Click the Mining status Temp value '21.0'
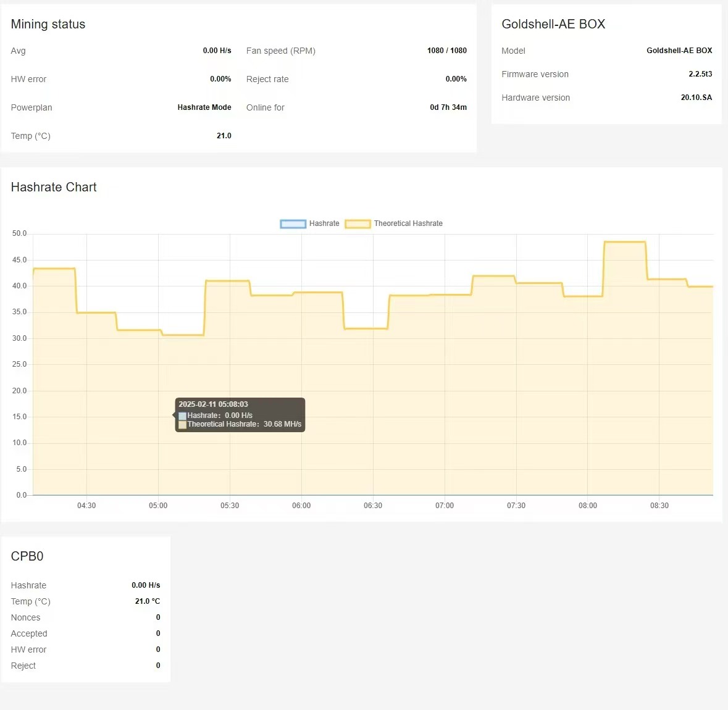Viewport: 728px width, 710px height. pos(224,136)
